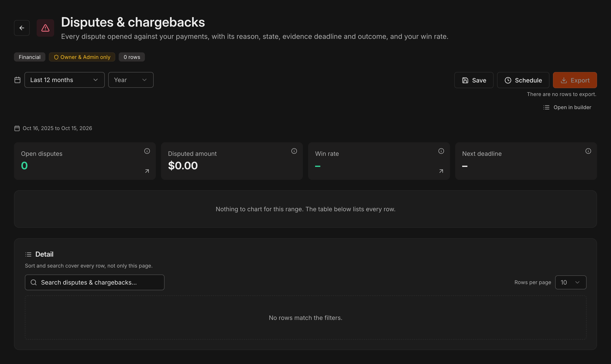611x364 pixels.
Task: Save this report
Action: click(x=474, y=80)
